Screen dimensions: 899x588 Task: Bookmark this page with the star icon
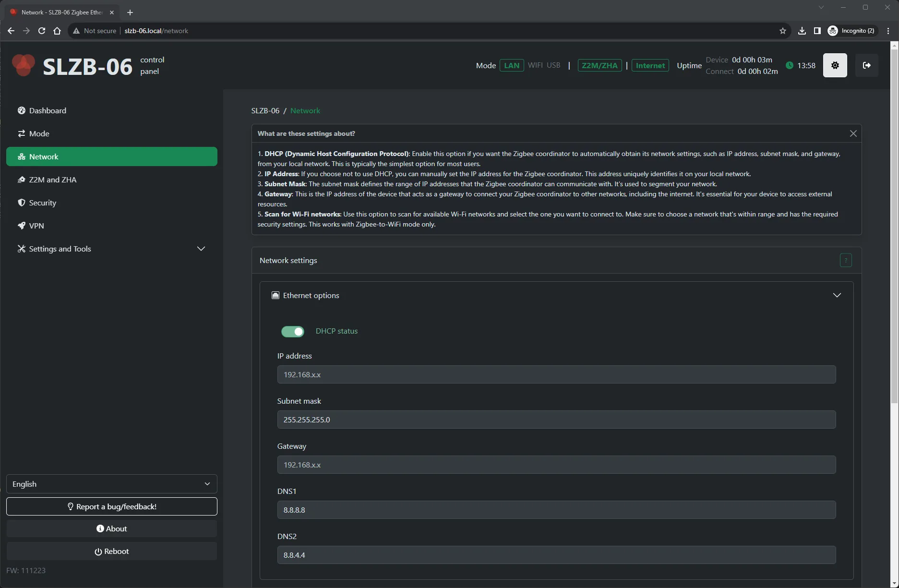click(782, 31)
